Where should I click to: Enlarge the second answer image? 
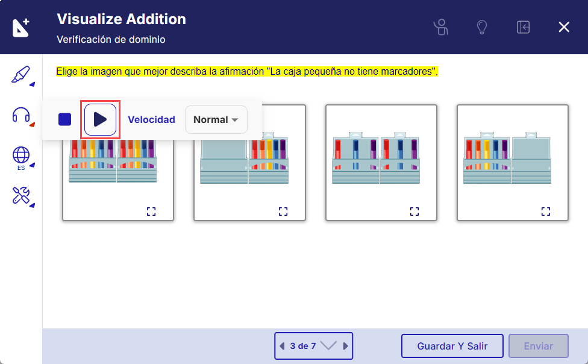click(x=283, y=212)
